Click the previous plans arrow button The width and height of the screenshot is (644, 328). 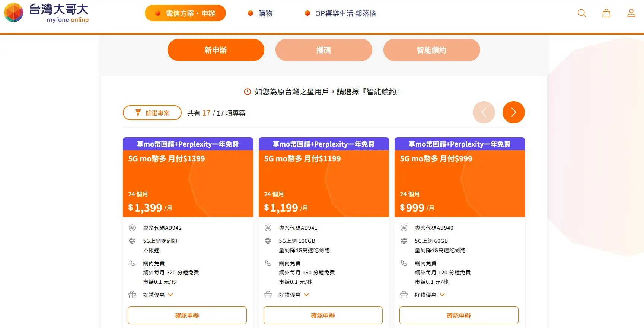click(x=484, y=112)
